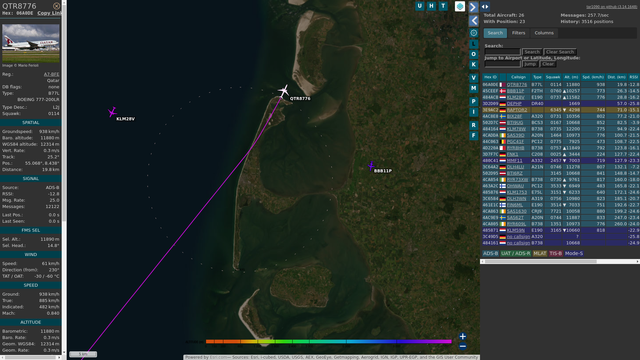Image resolution: width=640 pixels, height=360 pixels.
Task: Switch to the Columns tab
Action: (544, 33)
